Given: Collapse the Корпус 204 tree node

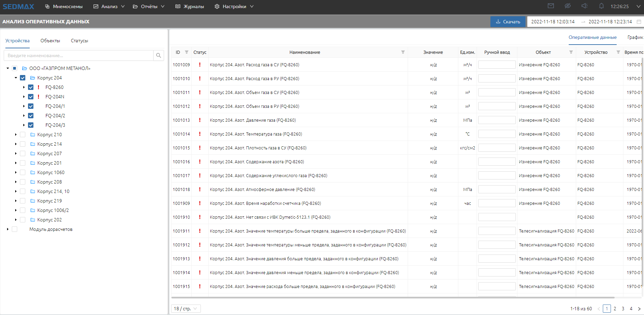Looking at the screenshot, I should [16, 78].
